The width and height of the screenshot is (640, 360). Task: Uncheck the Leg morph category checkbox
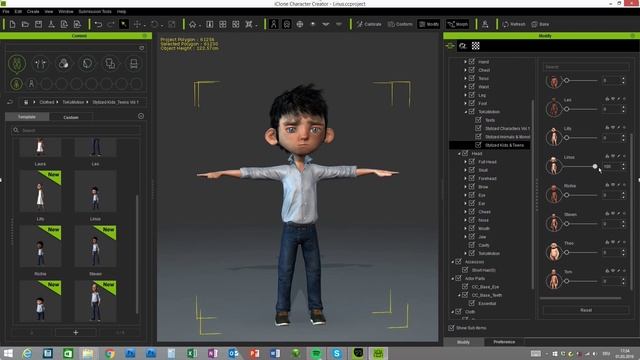[x=472, y=95]
